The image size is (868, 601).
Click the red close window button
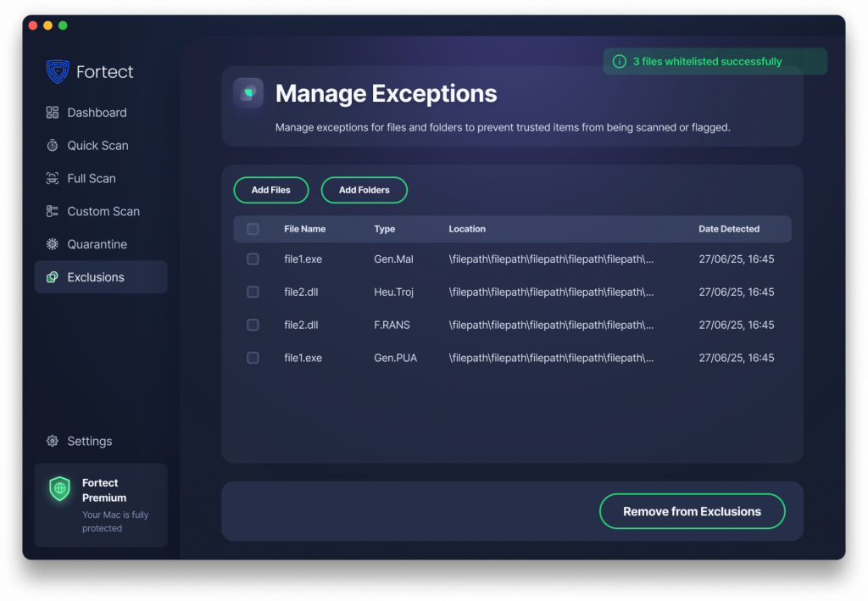(x=33, y=25)
